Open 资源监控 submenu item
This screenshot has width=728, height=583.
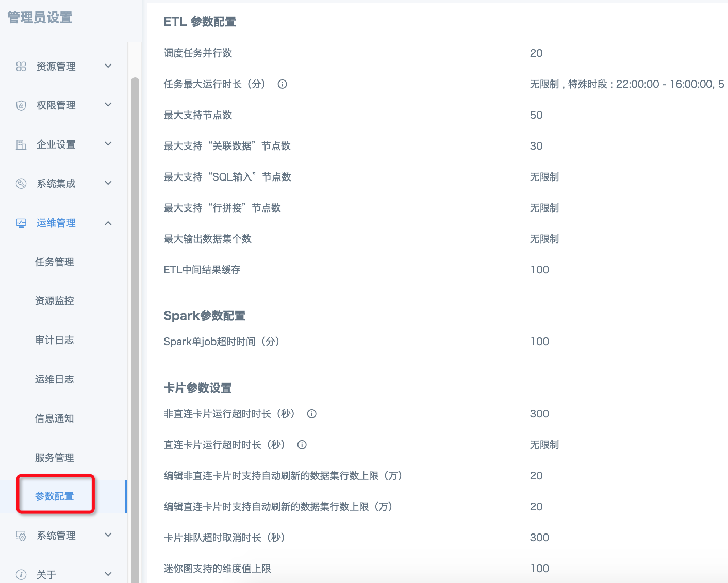(55, 301)
